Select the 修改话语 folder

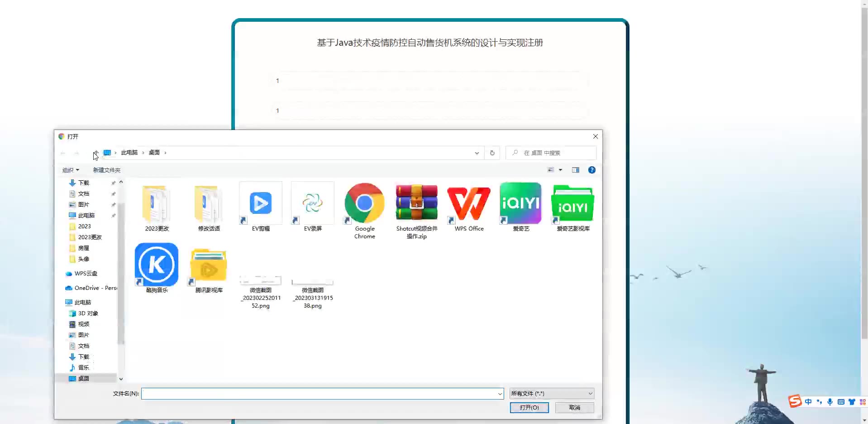(209, 208)
